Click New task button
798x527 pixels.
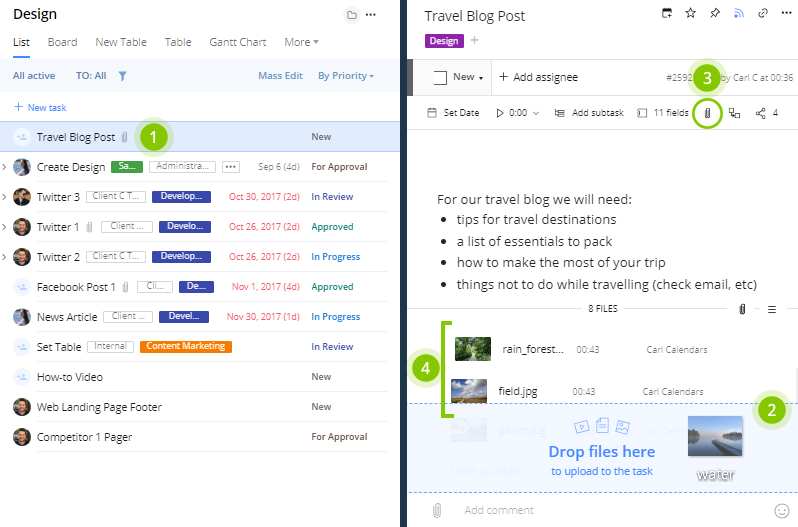[40, 107]
